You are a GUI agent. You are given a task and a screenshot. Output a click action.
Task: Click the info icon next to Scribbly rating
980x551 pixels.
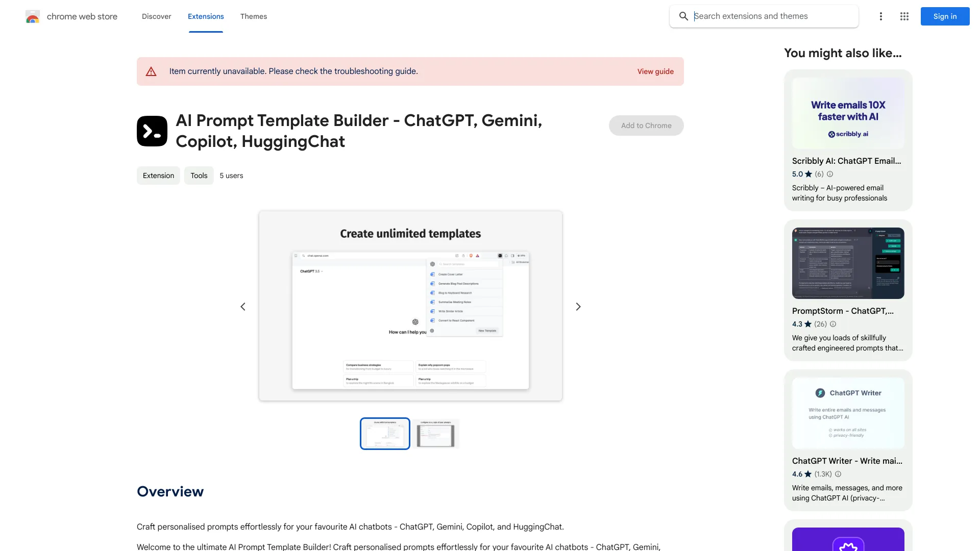pyautogui.click(x=830, y=174)
